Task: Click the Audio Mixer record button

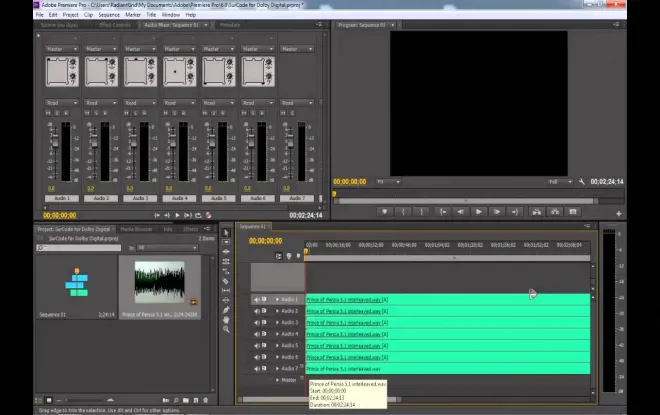Action: coord(208,215)
